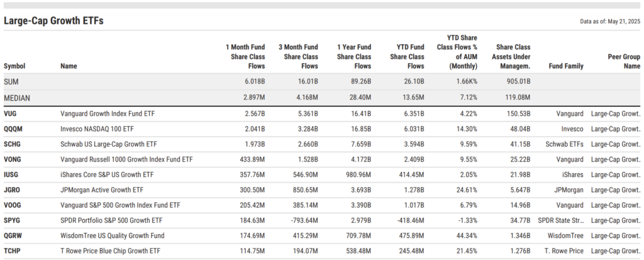Select Vanguard S&P 500 Growth Index Fund ETF
The height and width of the screenshot is (260, 644).
tap(120, 205)
